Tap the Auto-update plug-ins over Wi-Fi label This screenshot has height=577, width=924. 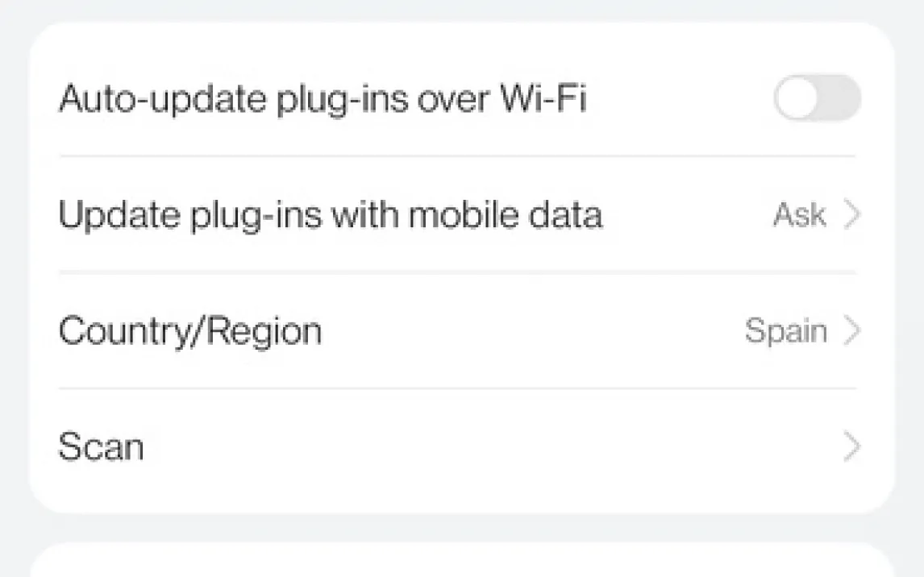[x=323, y=99]
